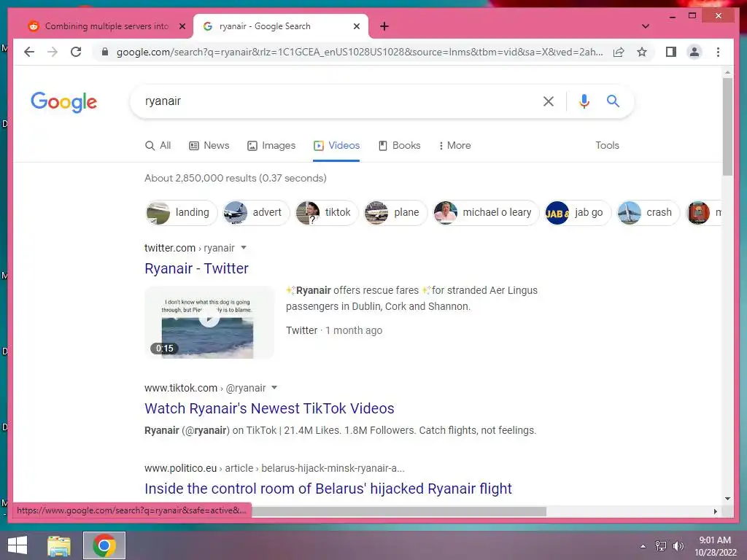Viewport: 747px width, 560px height.
Task: Click About 2,850,000 results text
Action: coord(236,178)
